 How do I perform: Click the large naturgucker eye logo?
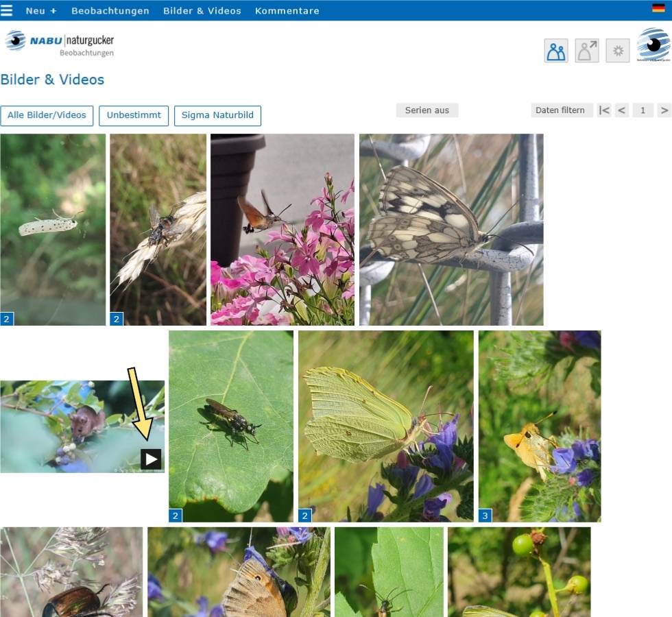[x=653, y=45]
